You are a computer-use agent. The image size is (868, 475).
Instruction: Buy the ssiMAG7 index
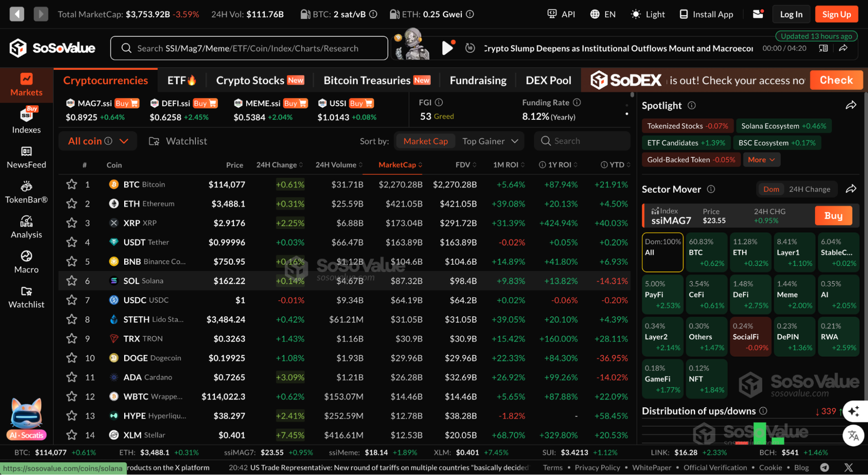[x=833, y=216]
